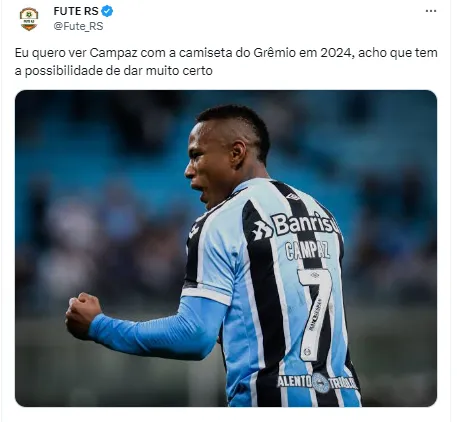Click the FUTE RS display name
The width and height of the screenshot is (457, 422).
(76, 11)
